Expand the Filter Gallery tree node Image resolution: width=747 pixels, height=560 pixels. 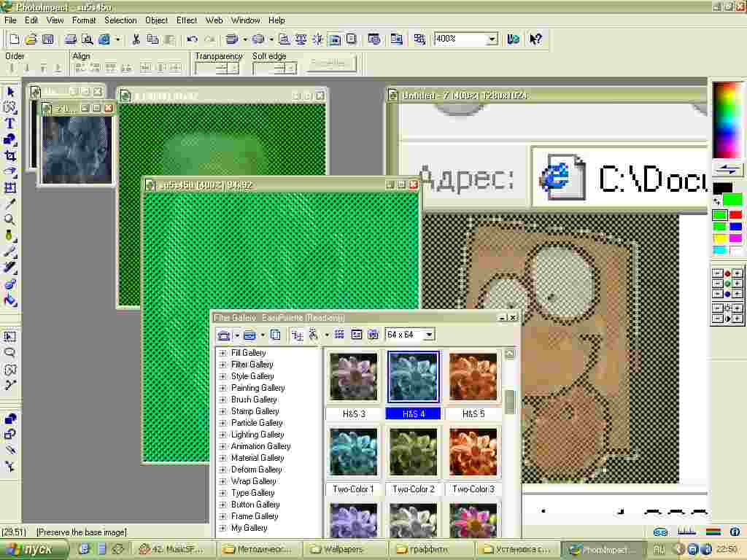(x=222, y=365)
